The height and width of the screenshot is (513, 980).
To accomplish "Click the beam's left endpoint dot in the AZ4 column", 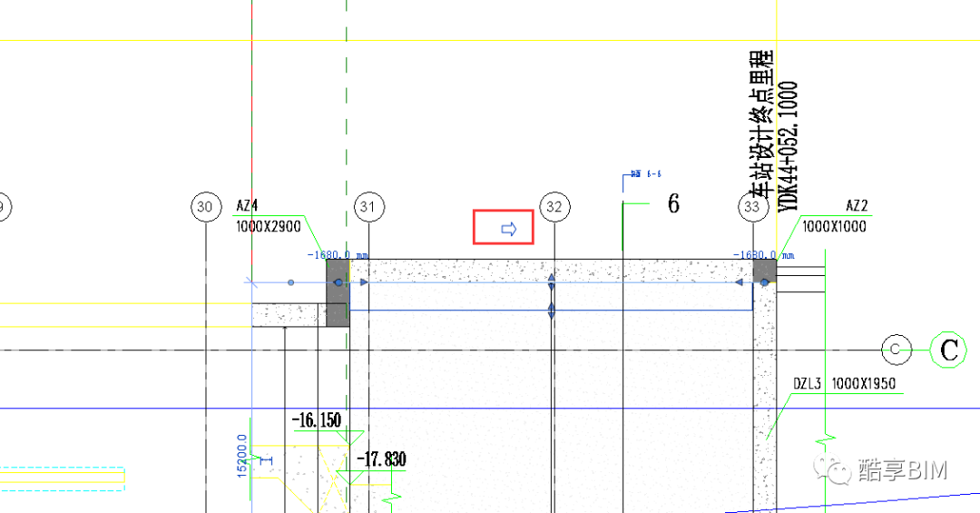I will [x=338, y=282].
